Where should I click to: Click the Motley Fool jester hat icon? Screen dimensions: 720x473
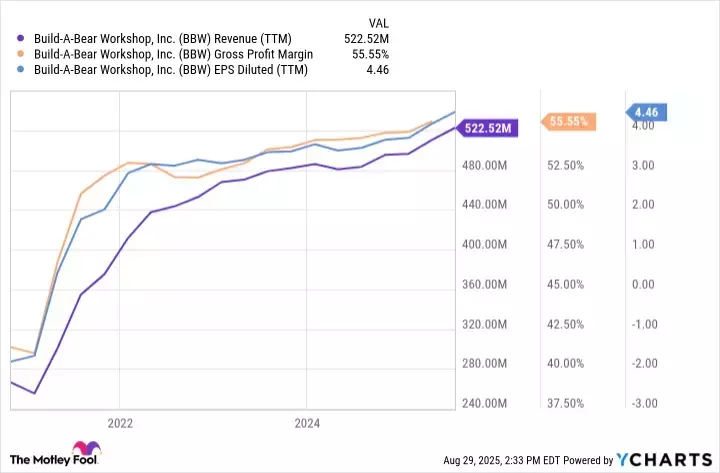pyautogui.click(x=82, y=451)
